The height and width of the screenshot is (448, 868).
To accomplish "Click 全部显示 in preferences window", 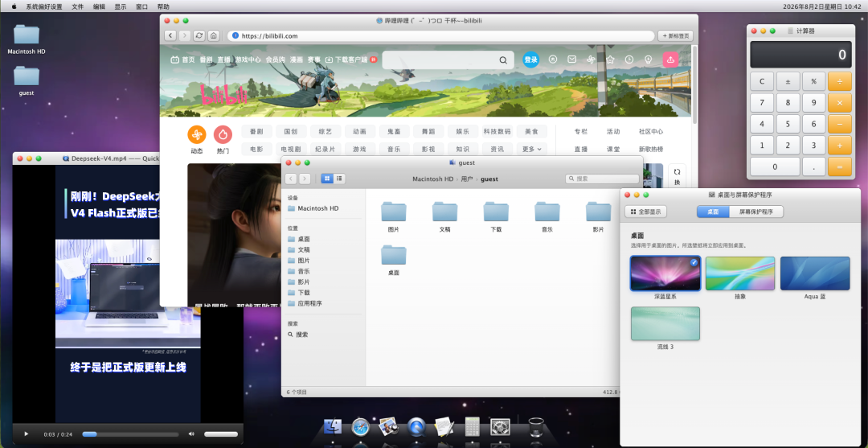I will 646,212.
